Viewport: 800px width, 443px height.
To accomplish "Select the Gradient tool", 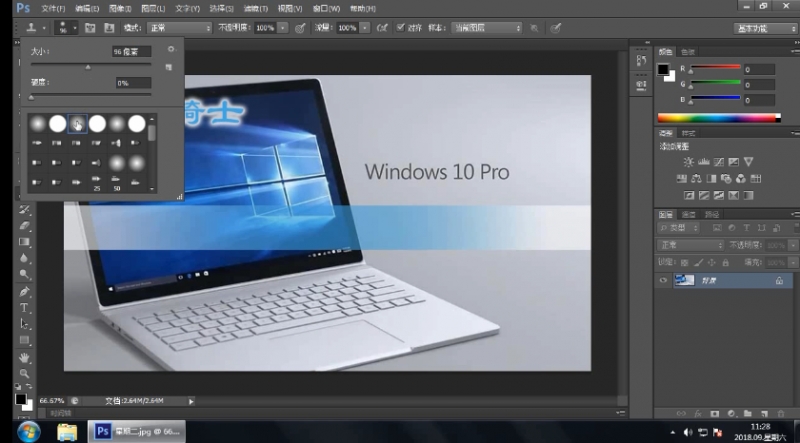I will pyautogui.click(x=24, y=242).
